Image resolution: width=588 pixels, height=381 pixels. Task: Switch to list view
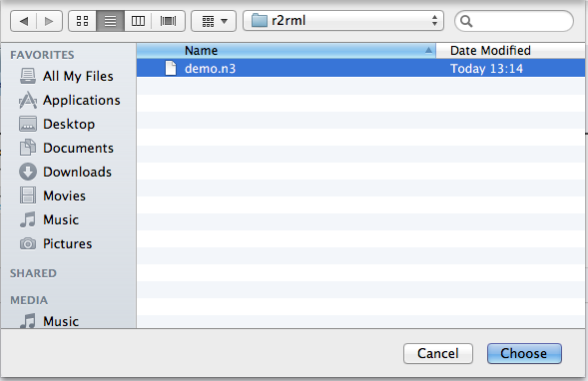click(x=110, y=21)
